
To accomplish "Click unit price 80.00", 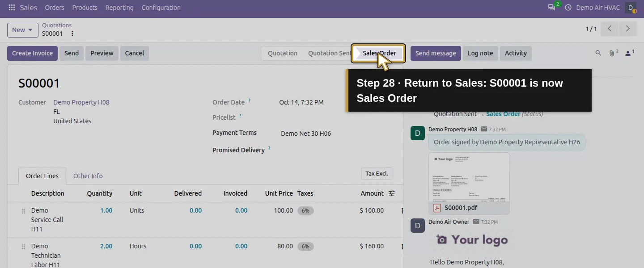I will coord(285,246).
